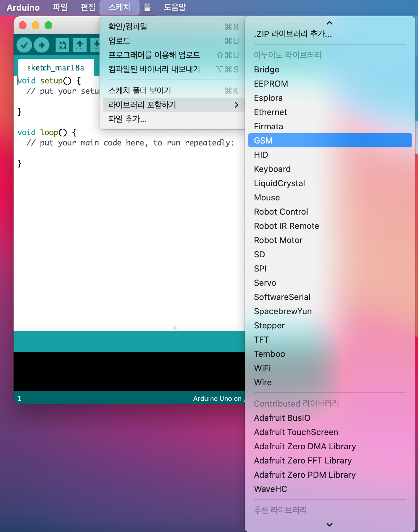Screen dimensions: 418x532
Task: Include the Servo library
Action: click(x=330, y=283)
